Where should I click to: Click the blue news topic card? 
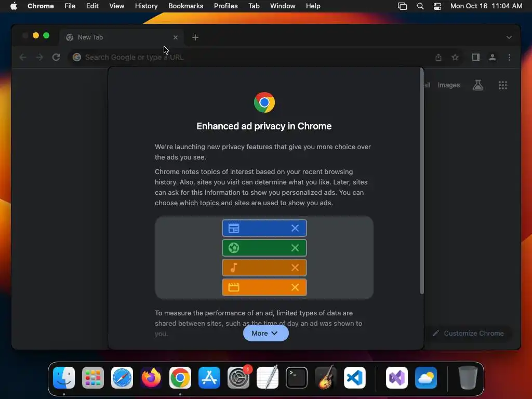click(x=264, y=228)
